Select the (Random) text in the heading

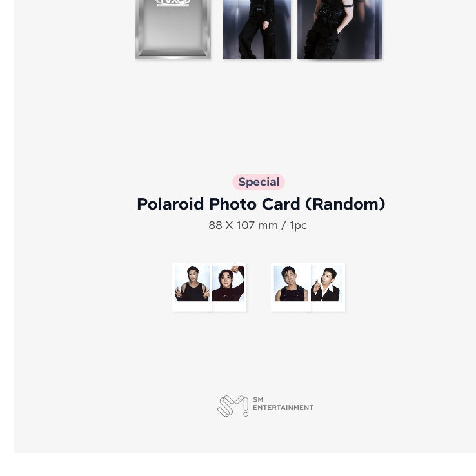coord(345,204)
